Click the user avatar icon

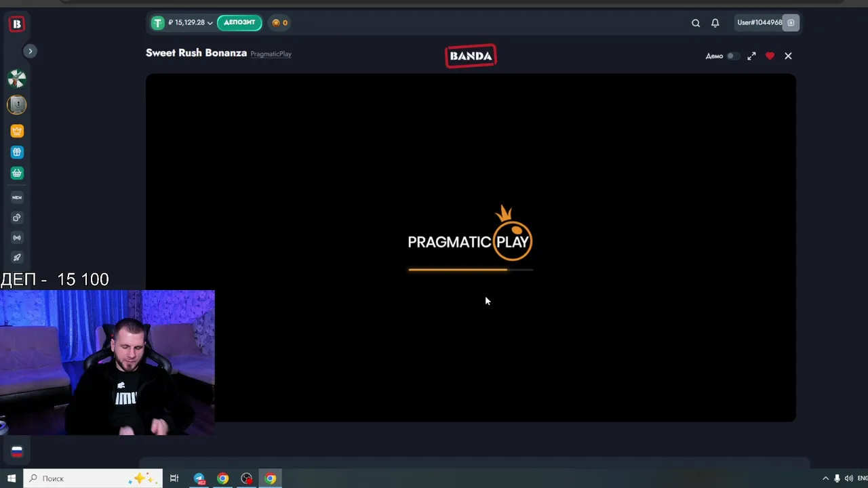[x=791, y=23]
